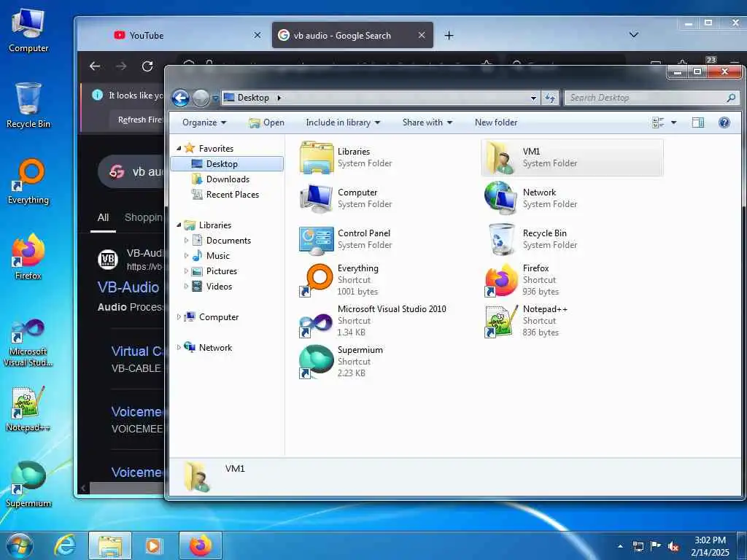This screenshot has width=747, height=560.
Task: Open Windows Media Player from taskbar
Action: pyautogui.click(x=153, y=545)
